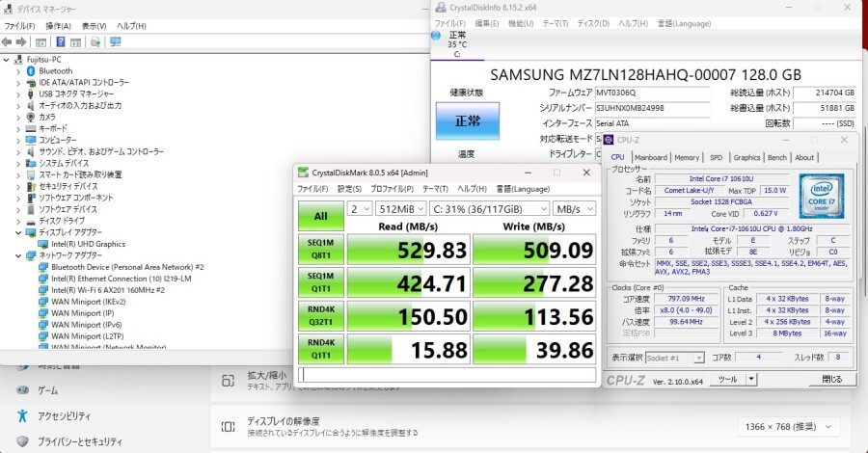The image size is (868, 453).
Task: Expand the オーディオの入力および出力 category
Action: point(18,106)
